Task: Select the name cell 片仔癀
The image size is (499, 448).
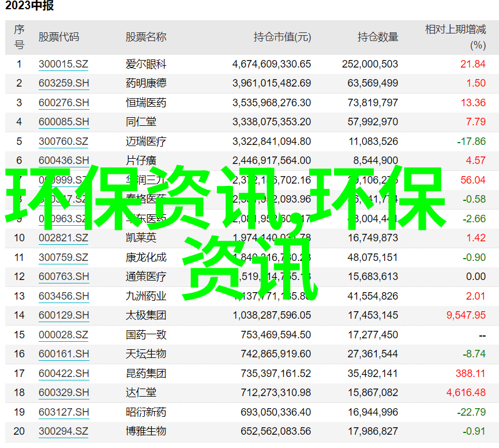Action: [141, 160]
